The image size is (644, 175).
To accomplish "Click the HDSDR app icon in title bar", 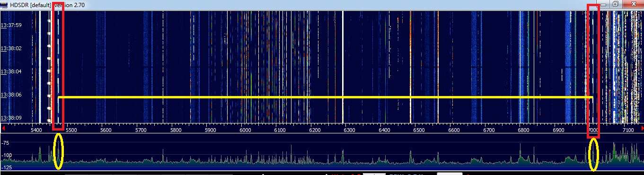I will click(x=4, y=4).
